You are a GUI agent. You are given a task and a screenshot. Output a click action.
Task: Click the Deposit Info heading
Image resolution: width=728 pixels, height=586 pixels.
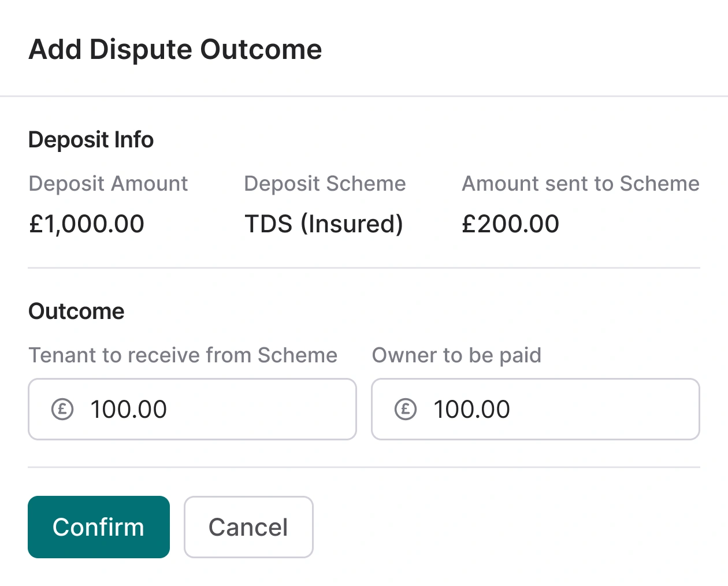pos(91,139)
